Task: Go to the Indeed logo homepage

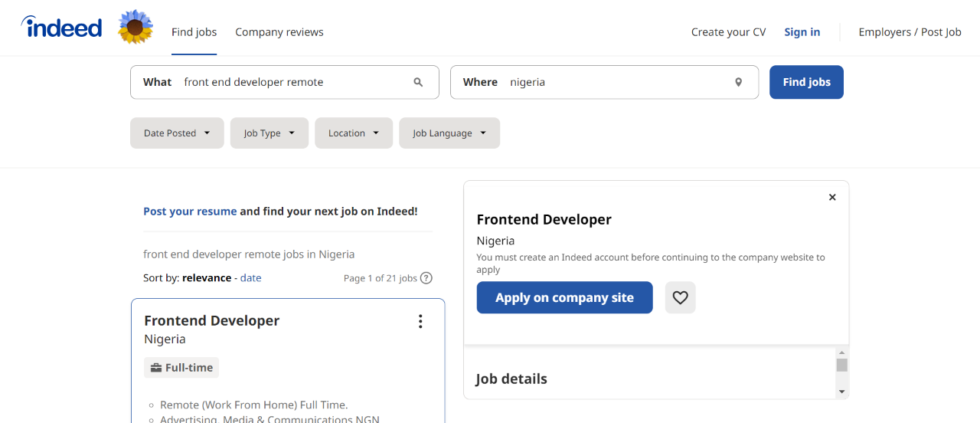Action: pos(61,28)
